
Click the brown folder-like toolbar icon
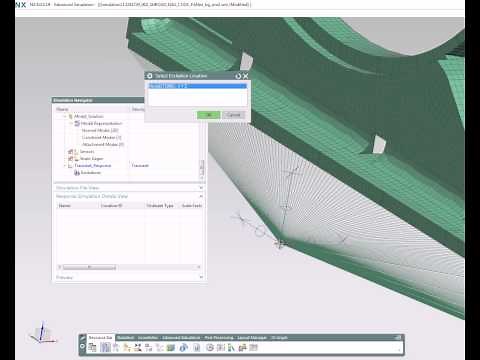242,348
